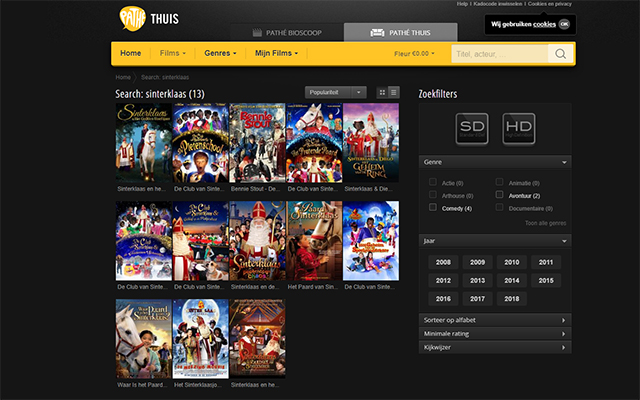The width and height of the screenshot is (640, 400).
Task: Filter by year 2015
Action: [546, 280]
